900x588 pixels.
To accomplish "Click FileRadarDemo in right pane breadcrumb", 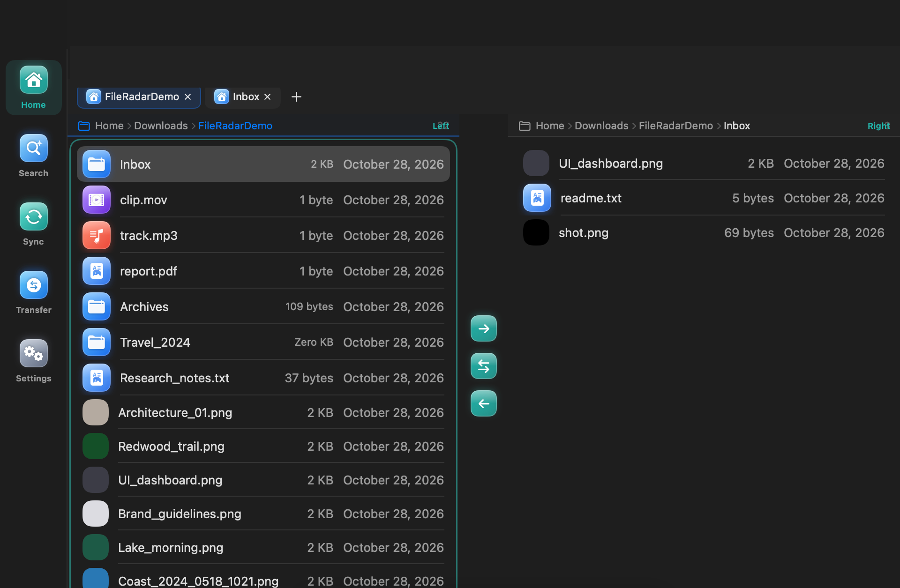I will coord(676,126).
